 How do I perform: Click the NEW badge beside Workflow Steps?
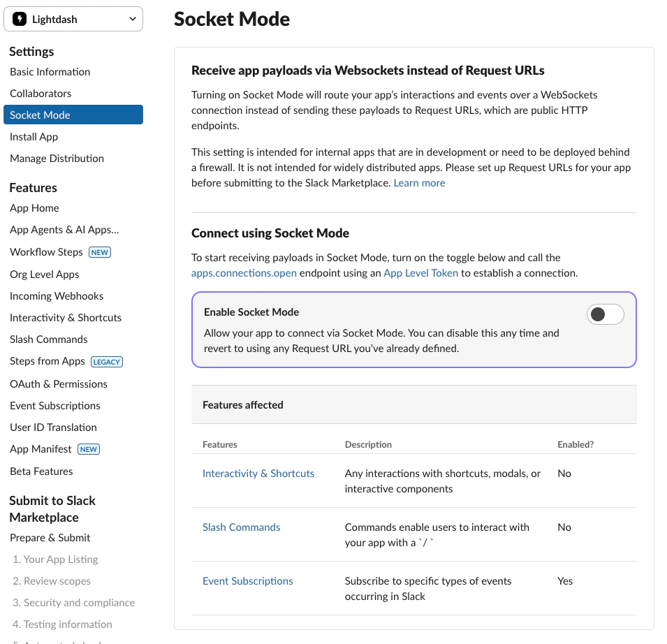pos(99,252)
